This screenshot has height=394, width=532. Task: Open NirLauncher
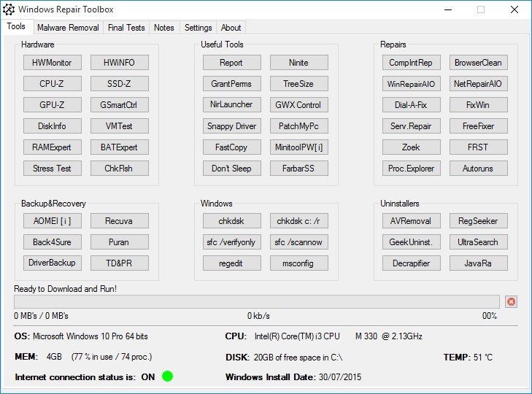click(232, 104)
